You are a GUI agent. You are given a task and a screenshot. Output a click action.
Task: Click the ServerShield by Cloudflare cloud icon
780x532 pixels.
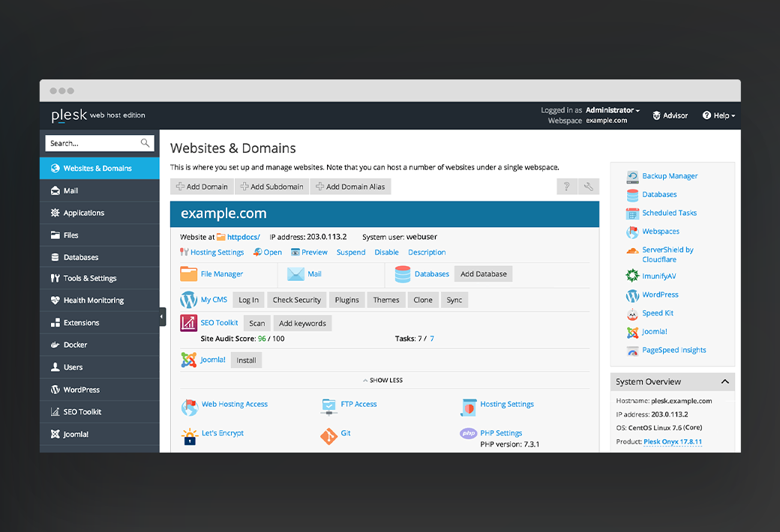pyautogui.click(x=632, y=251)
